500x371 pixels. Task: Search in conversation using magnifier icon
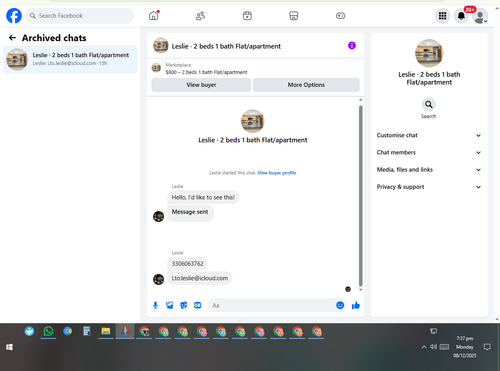[x=429, y=105]
